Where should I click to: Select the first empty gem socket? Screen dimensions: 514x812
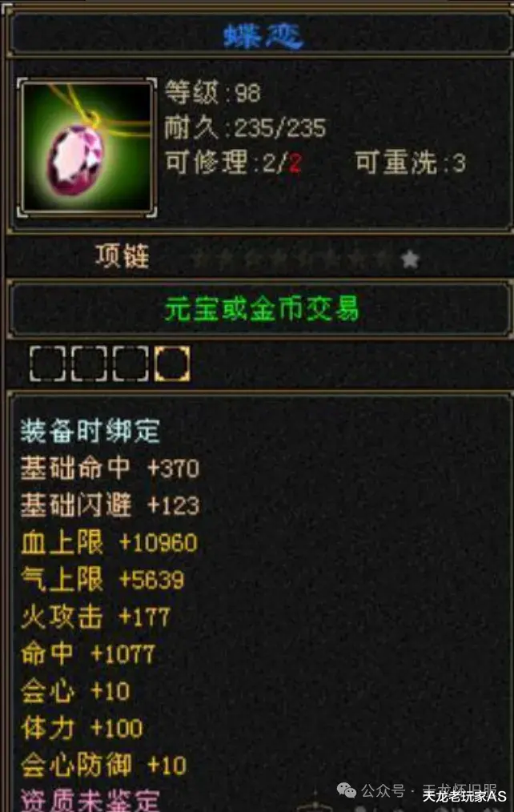[47, 364]
